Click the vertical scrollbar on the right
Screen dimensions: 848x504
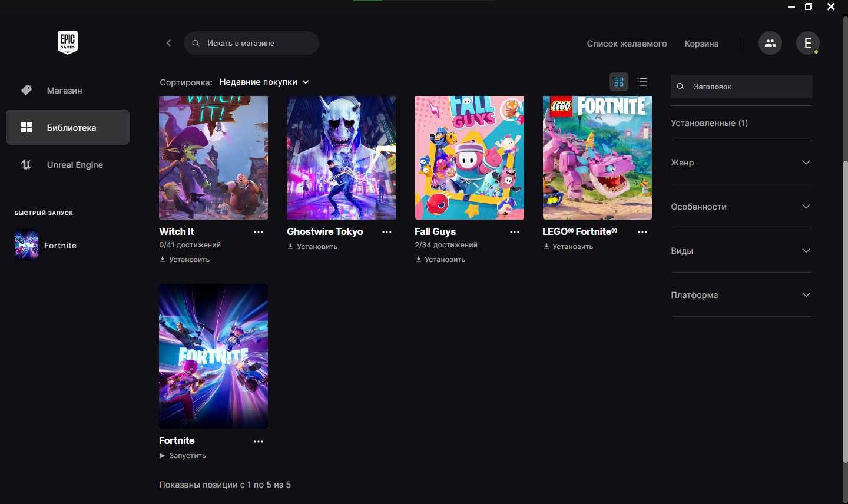[846, 311]
